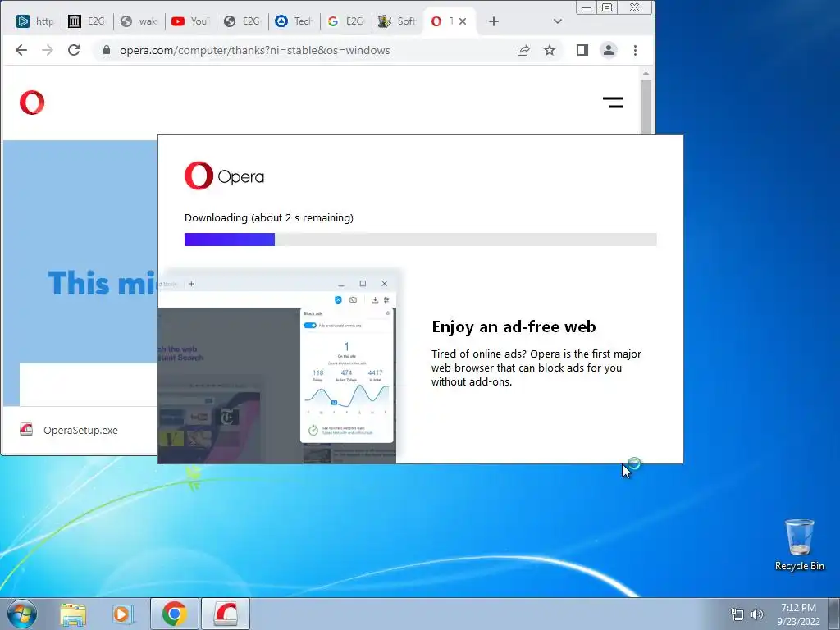The image size is (840, 630).
Task: Click the Opera installer logo
Action: (x=225, y=176)
